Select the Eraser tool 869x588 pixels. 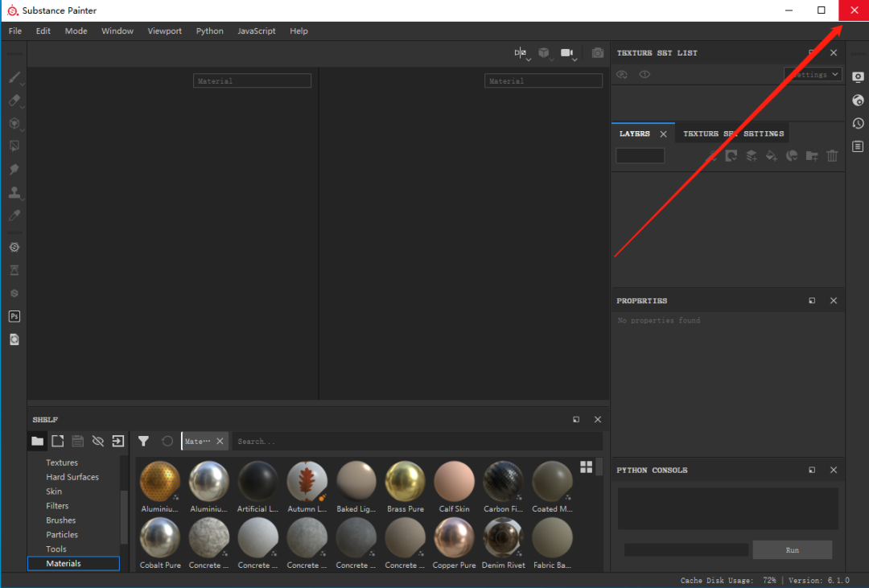(x=14, y=101)
